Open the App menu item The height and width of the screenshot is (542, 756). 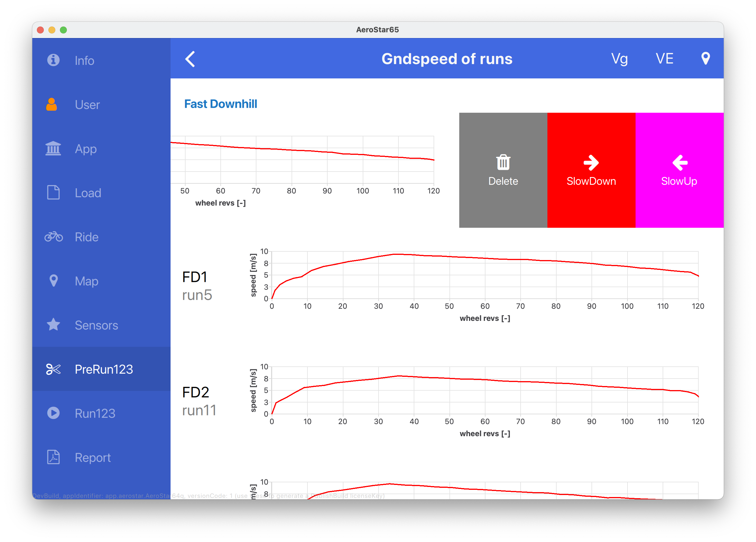86,149
